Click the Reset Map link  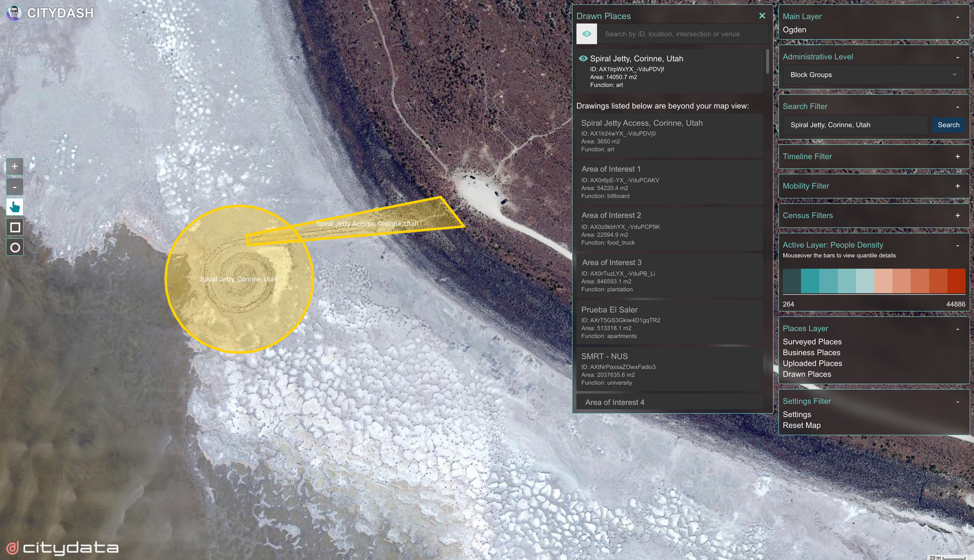click(x=801, y=425)
